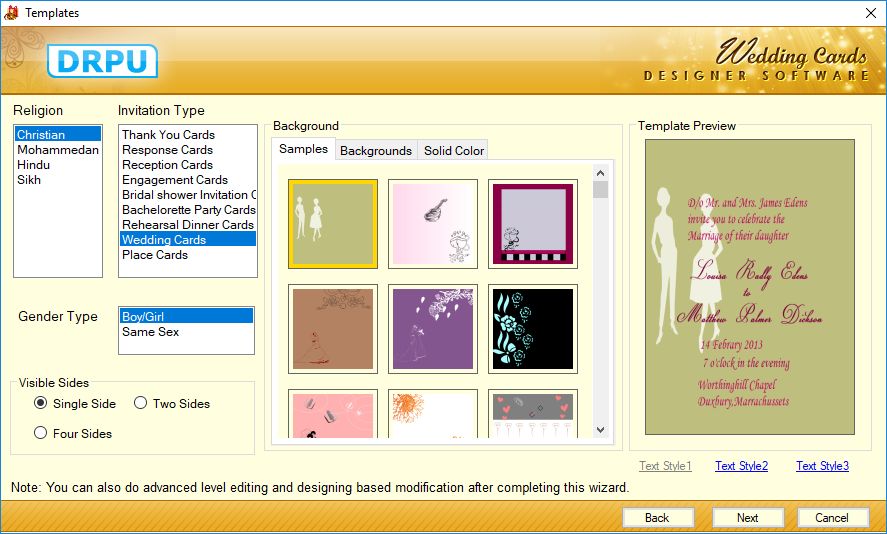Choose Bachelorette Party Cards type
Viewport: 887px width, 534px height.
[x=188, y=210]
